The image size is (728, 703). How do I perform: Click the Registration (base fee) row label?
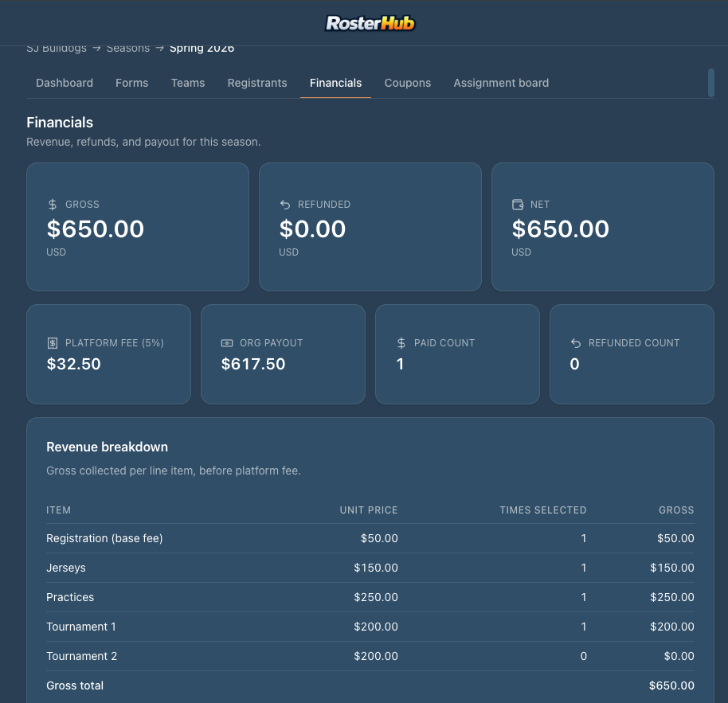pyautogui.click(x=104, y=538)
